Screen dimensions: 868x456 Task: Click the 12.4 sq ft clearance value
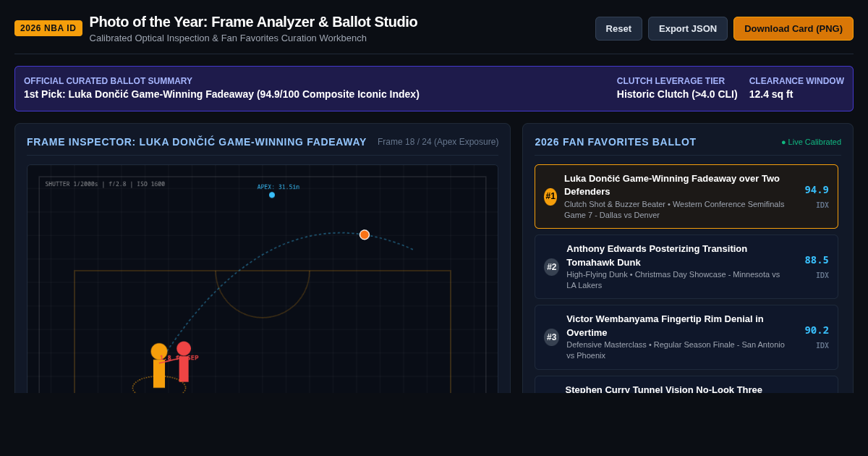pos(771,94)
